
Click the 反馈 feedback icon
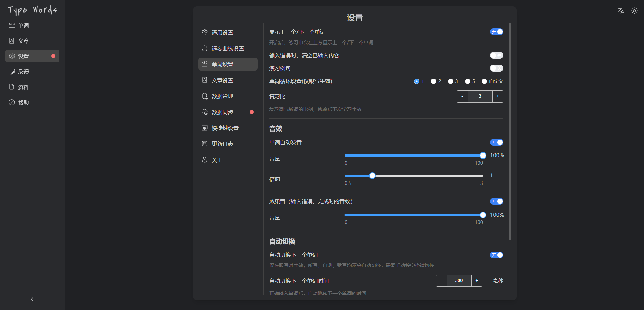click(12, 72)
